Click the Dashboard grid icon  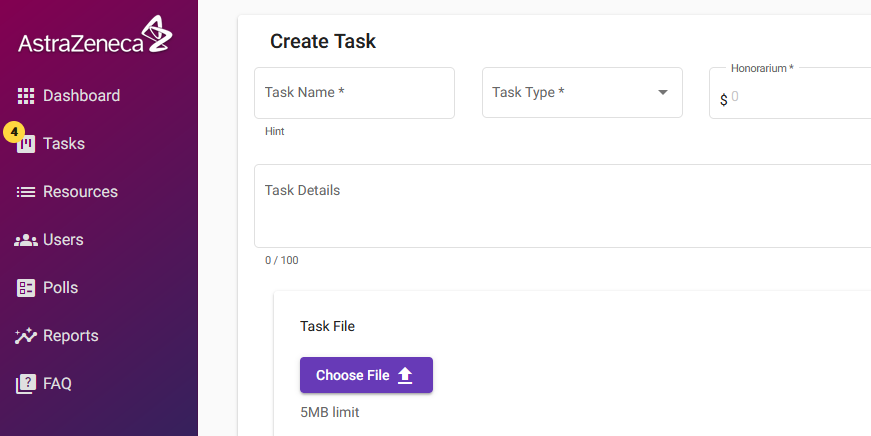tap(26, 96)
